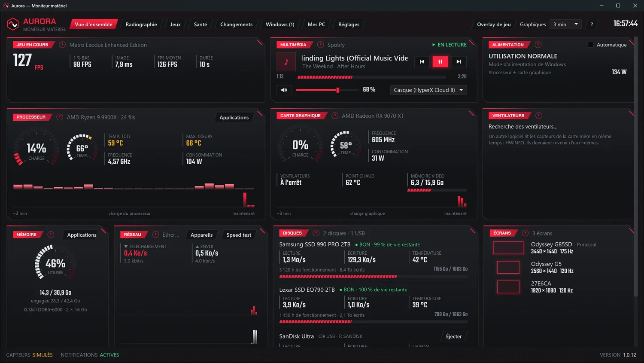Open the 3 min graph duration dropdown
The height and width of the screenshot is (363, 644).
tap(566, 24)
